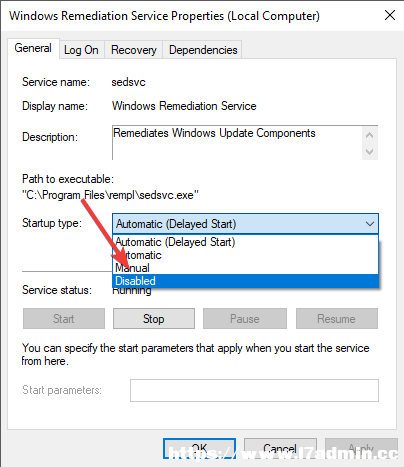This screenshot has width=404, height=467.
Task: Click the greyed-out Start button
Action: tap(64, 319)
